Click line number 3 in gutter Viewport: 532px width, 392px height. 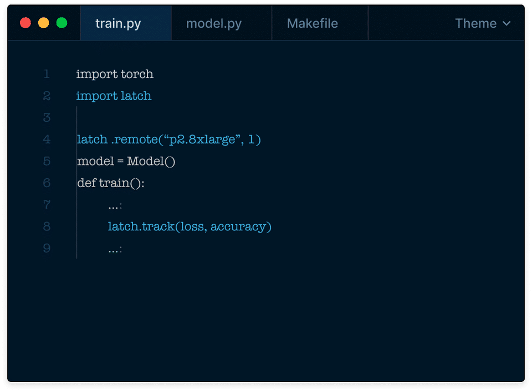(x=47, y=118)
